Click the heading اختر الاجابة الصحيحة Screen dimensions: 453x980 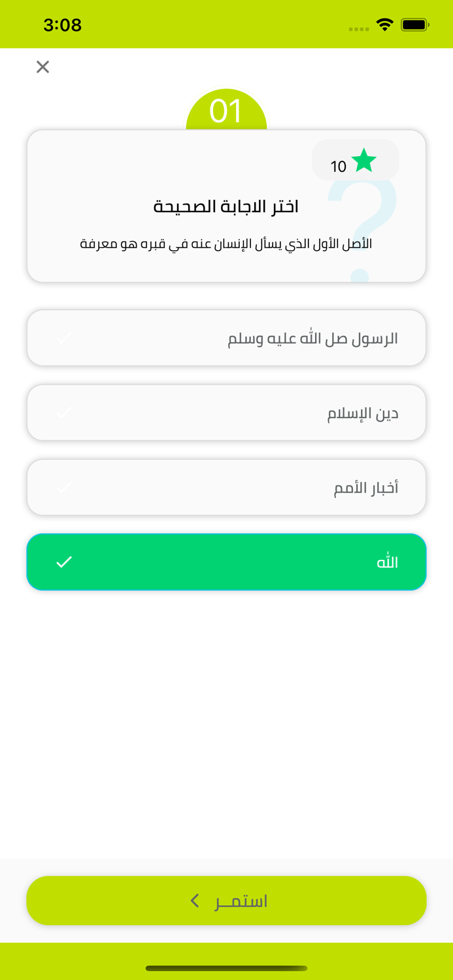point(226,206)
